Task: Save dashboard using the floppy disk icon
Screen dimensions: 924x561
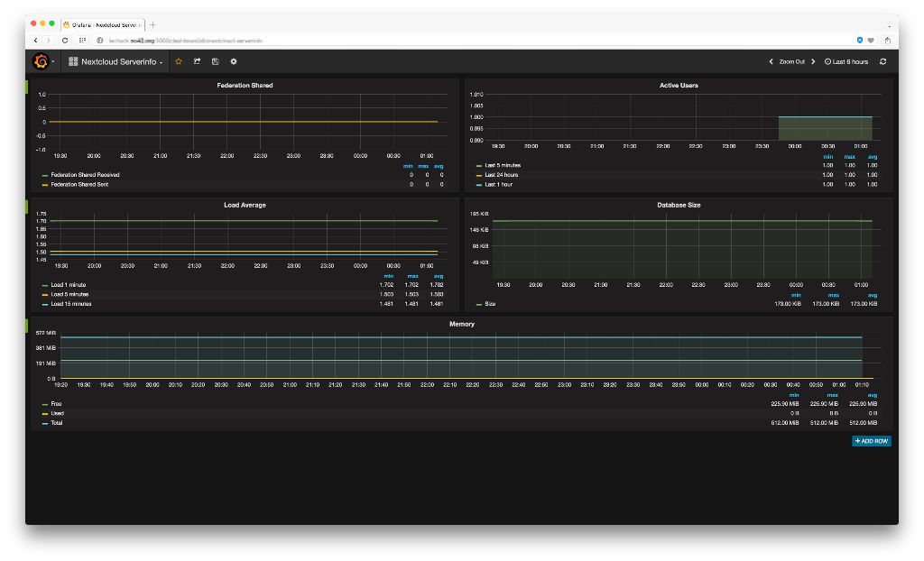Action: 215,61
